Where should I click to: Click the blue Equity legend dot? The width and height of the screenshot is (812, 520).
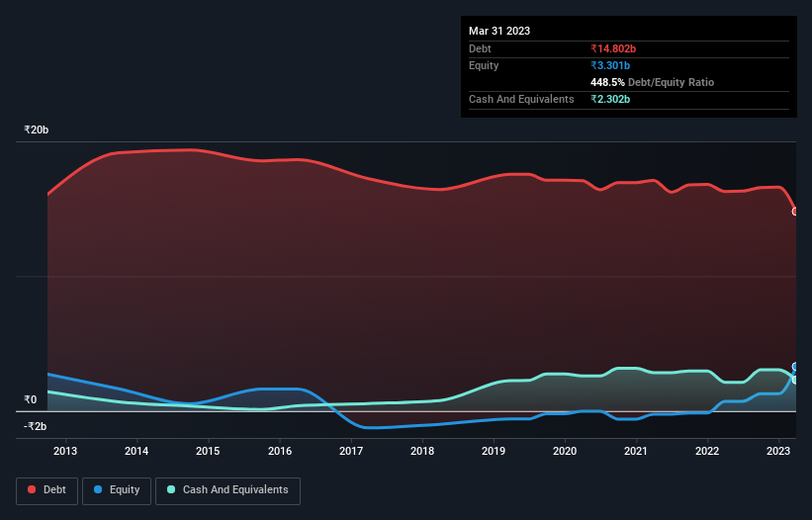(98, 489)
